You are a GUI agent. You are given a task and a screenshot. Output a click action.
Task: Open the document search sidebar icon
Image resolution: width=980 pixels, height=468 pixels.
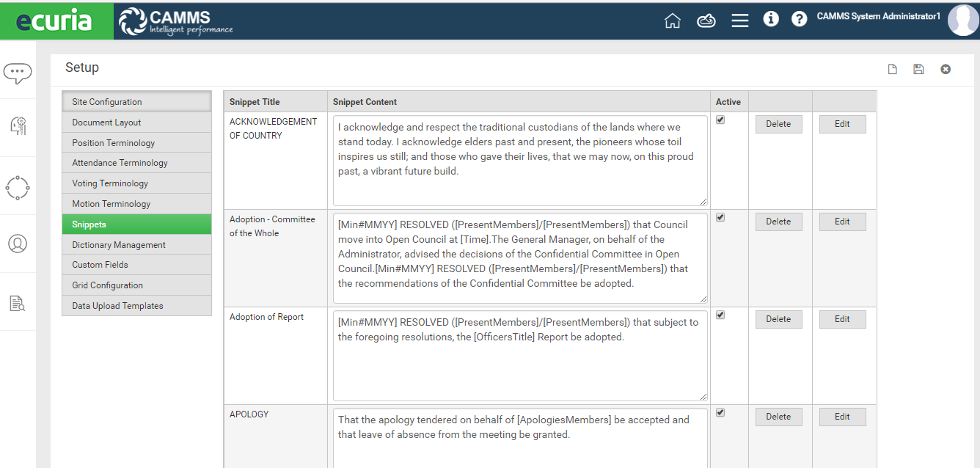pos(18,303)
